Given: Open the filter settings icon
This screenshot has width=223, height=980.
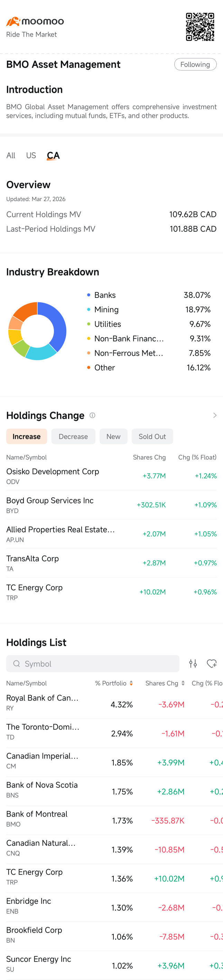Looking at the screenshot, I should click(193, 663).
